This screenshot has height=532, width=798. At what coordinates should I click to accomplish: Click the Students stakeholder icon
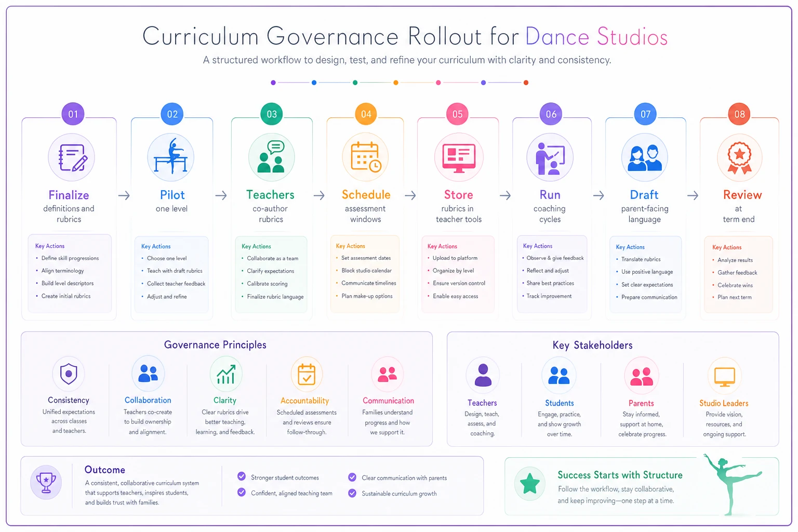click(x=559, y=375)
